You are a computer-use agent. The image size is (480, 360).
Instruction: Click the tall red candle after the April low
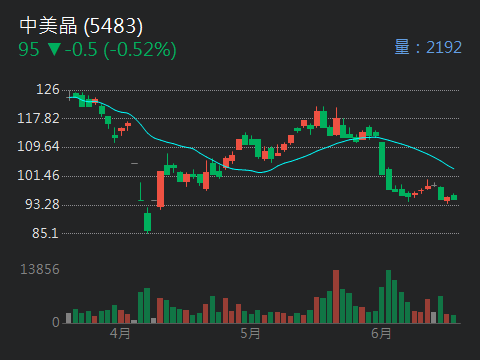coord(160,189)
